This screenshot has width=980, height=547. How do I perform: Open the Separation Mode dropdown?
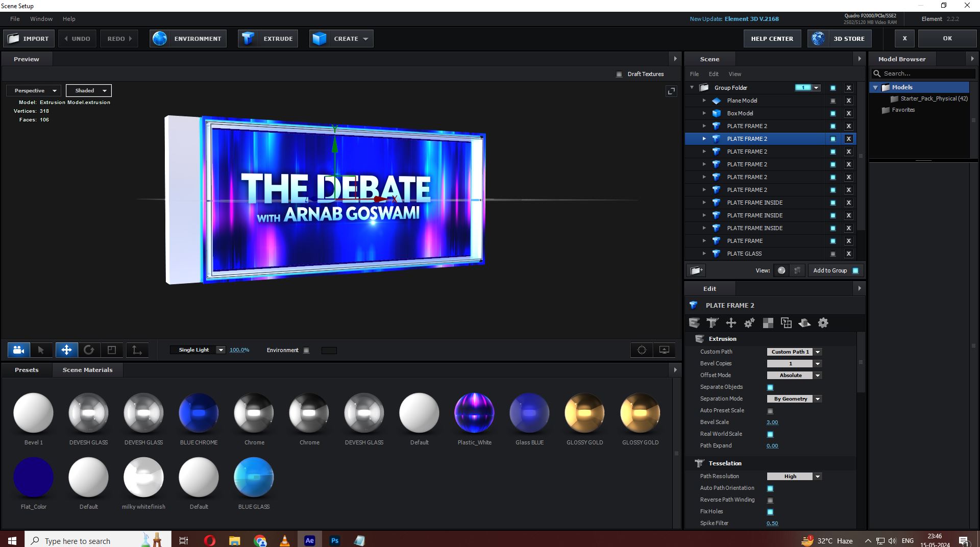794,399
